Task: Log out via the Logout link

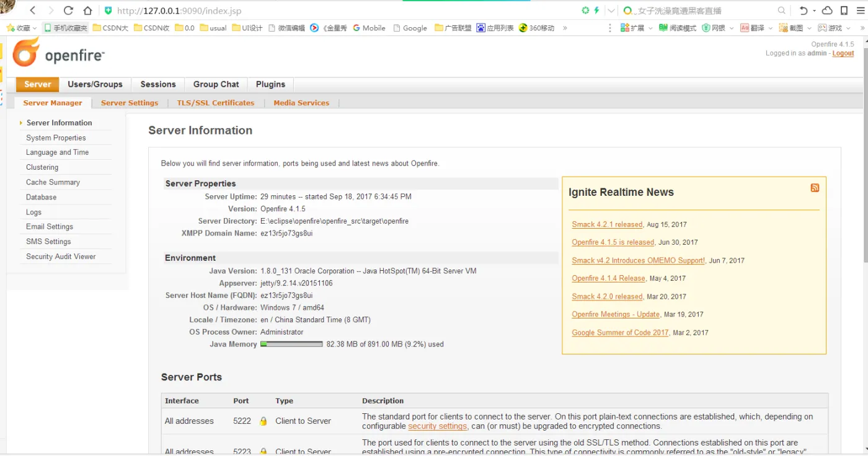Action: click(843, 53)
